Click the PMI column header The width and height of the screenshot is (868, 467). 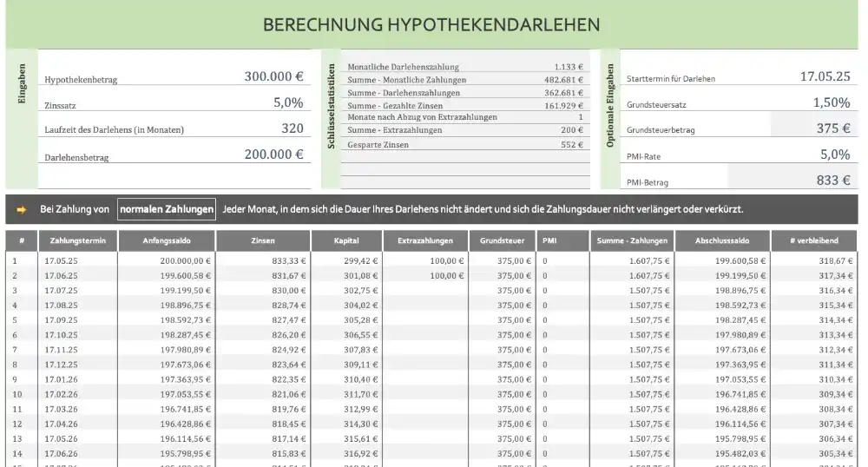562,240
